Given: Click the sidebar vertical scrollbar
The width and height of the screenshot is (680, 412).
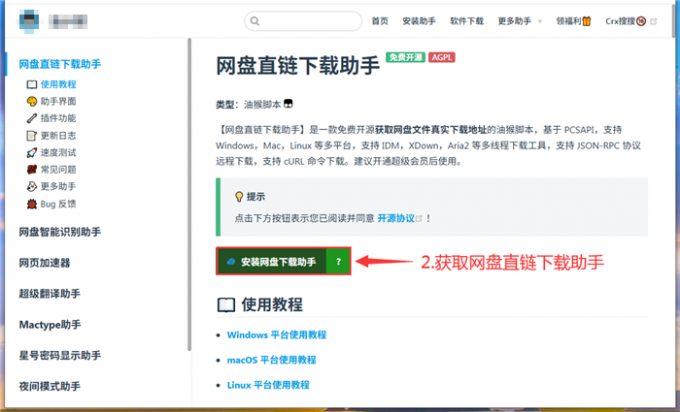Looking at the screenshot, I should tap(190, 194).
